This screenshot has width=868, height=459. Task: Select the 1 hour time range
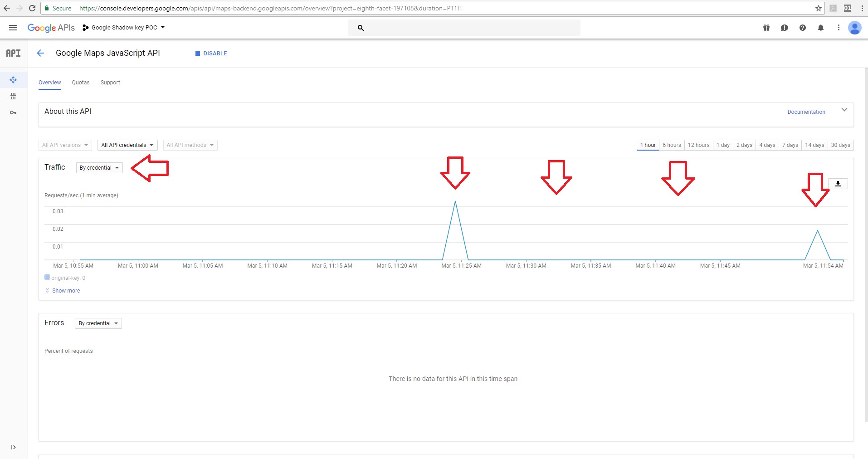click(648, 145)
